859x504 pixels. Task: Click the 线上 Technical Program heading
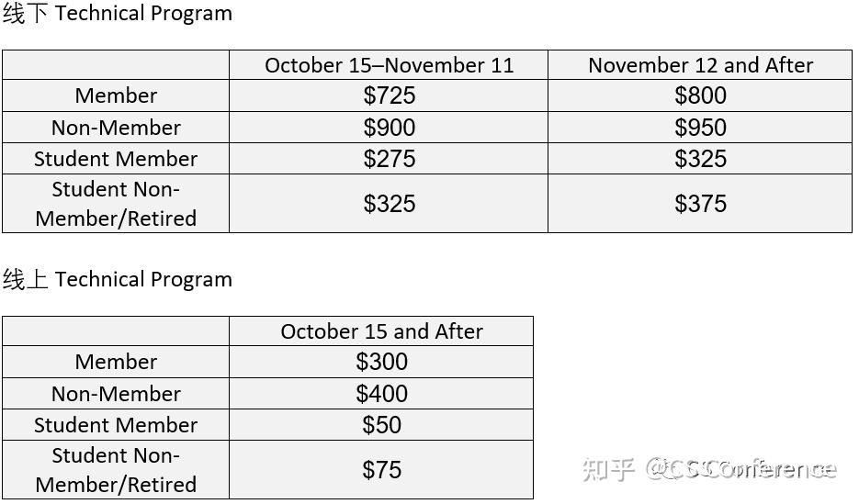(x=117, y=279)
